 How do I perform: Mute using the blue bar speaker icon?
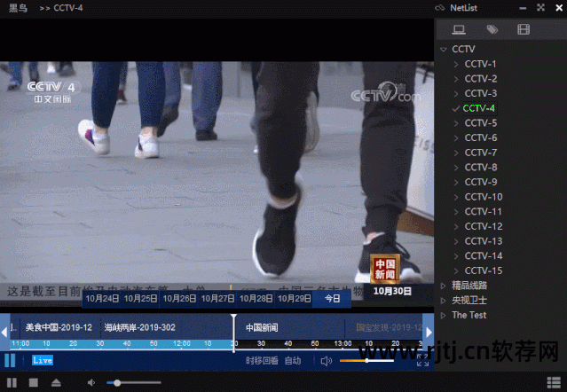pyautogui.click(x=327, y=361)
